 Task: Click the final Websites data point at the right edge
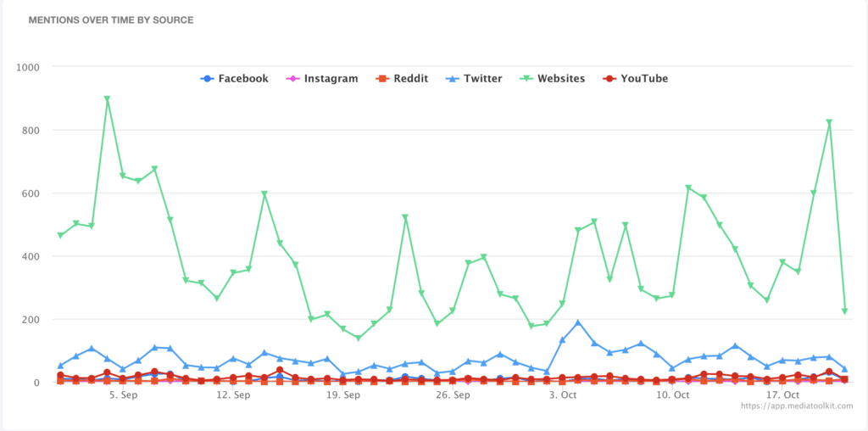[x=844, y=311]
